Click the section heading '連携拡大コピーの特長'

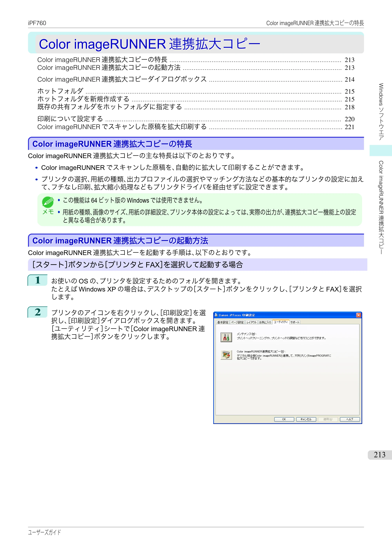tap(112, 144)
